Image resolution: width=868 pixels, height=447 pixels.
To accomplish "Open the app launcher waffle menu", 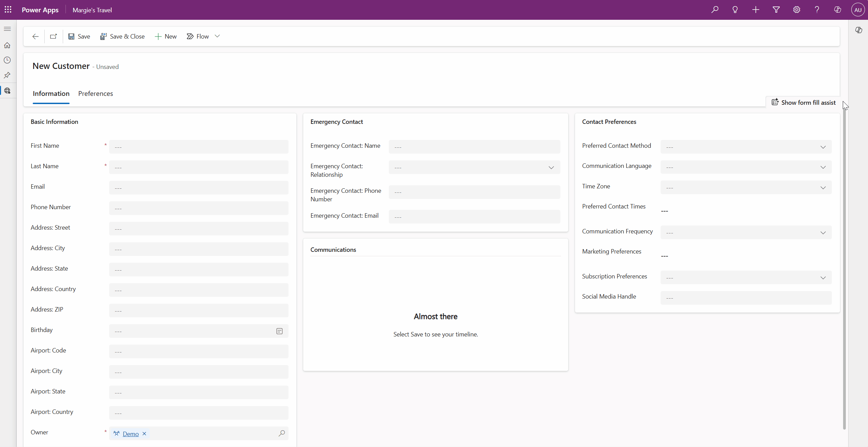I will (x=8, y=10).
